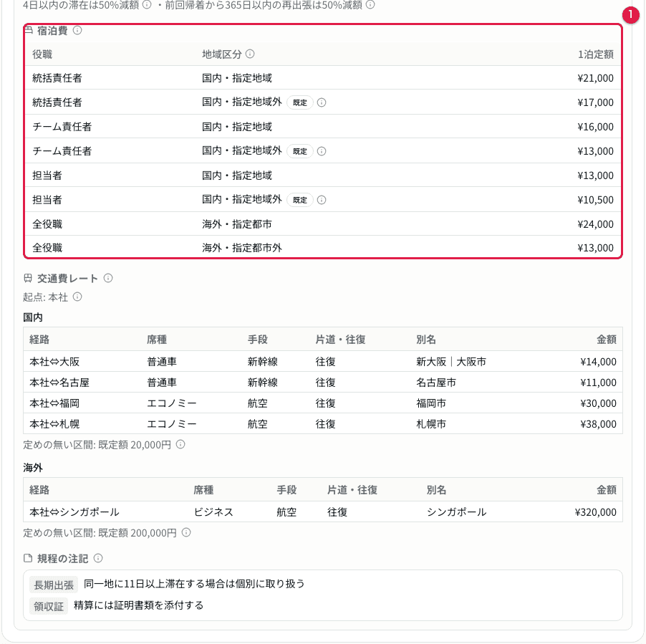This screenshot has width=646, height=644.
Task: Click 既定 badge in チーム責任者 row
Action: (300, 151)
